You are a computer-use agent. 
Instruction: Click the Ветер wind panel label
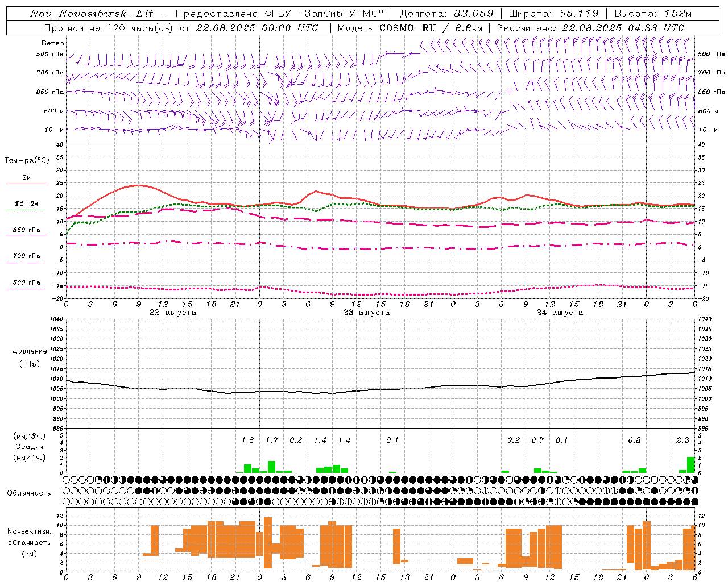pyautogui.click(x=53, y=43)
